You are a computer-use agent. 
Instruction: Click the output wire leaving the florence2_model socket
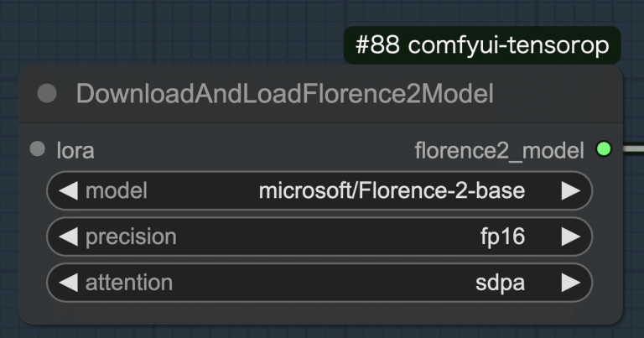coord(632,149)
